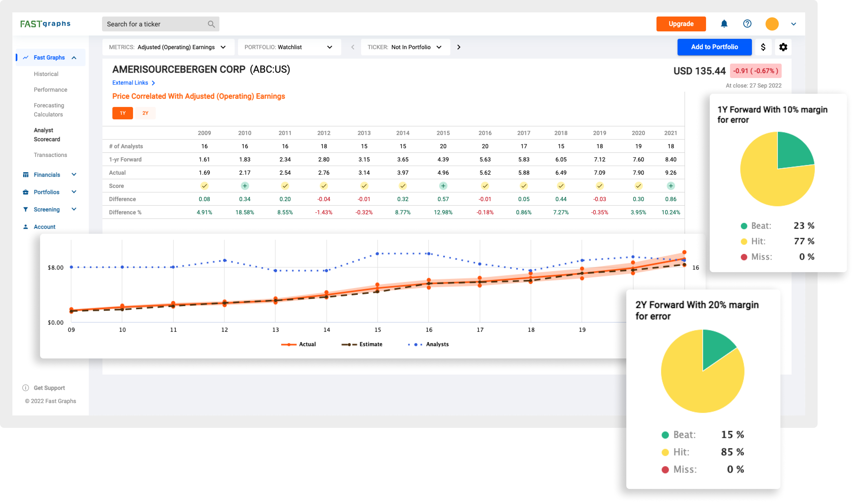Click the Financials table icon
This screenshot has width=868, height=503.
(x=25, y=174)
